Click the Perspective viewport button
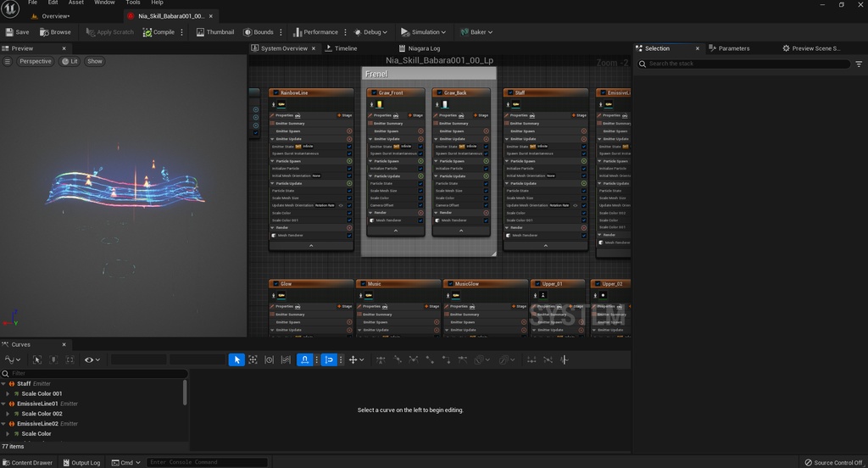 [x=36, y=61]
